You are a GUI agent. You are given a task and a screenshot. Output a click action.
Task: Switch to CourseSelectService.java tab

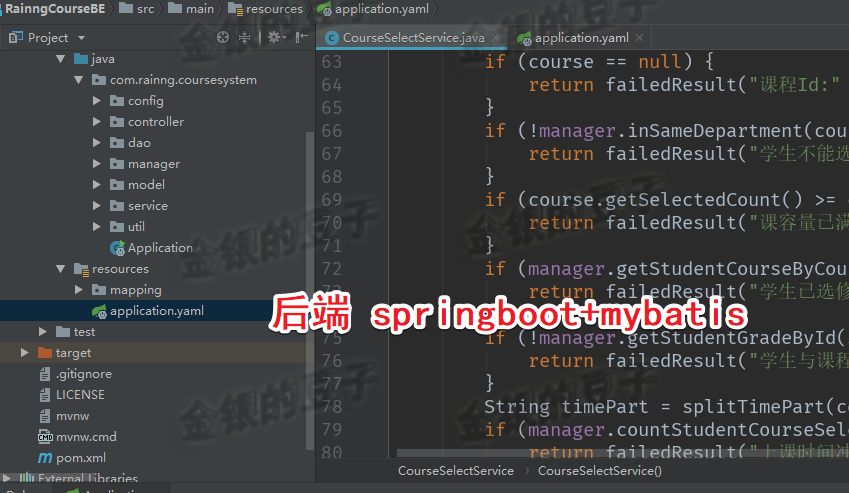tap(413, 37)
